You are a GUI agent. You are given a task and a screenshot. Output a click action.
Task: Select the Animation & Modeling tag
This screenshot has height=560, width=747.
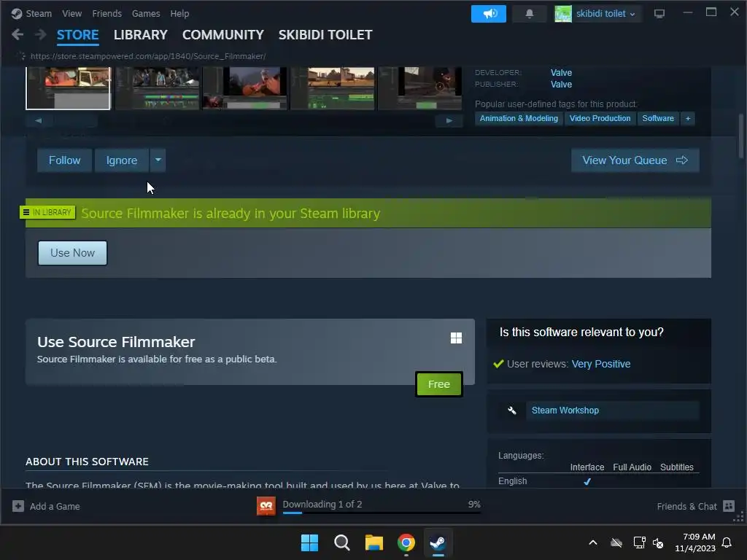(519, 119)
